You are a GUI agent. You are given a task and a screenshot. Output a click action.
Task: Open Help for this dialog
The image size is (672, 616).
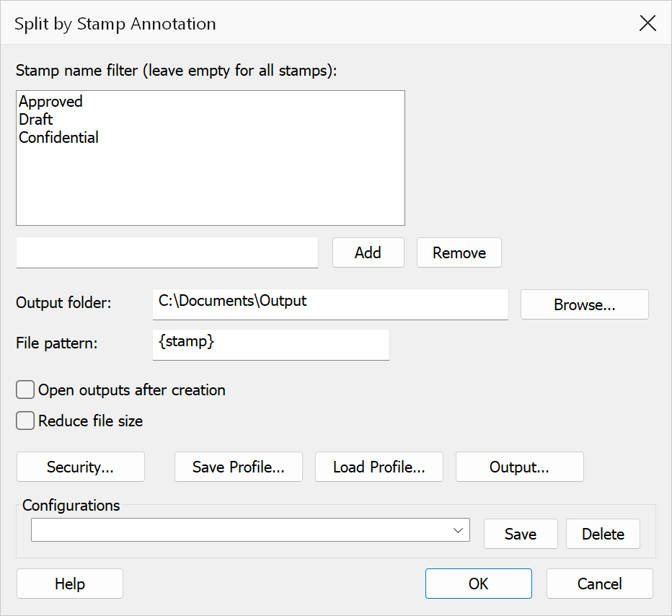point(70,584)
